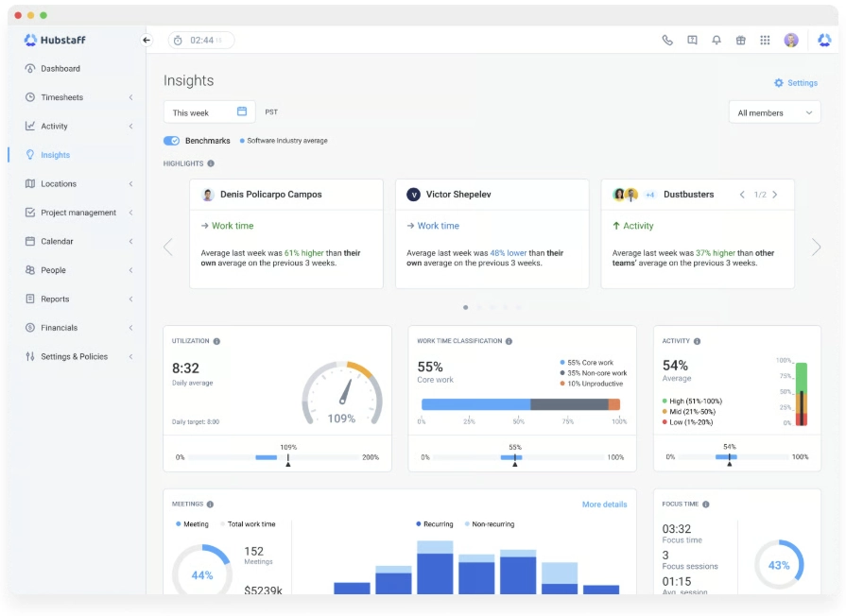Expand the Reports chevron
Image resolution: width=846 pixels, height=616 pixels.
click(130, 299)
